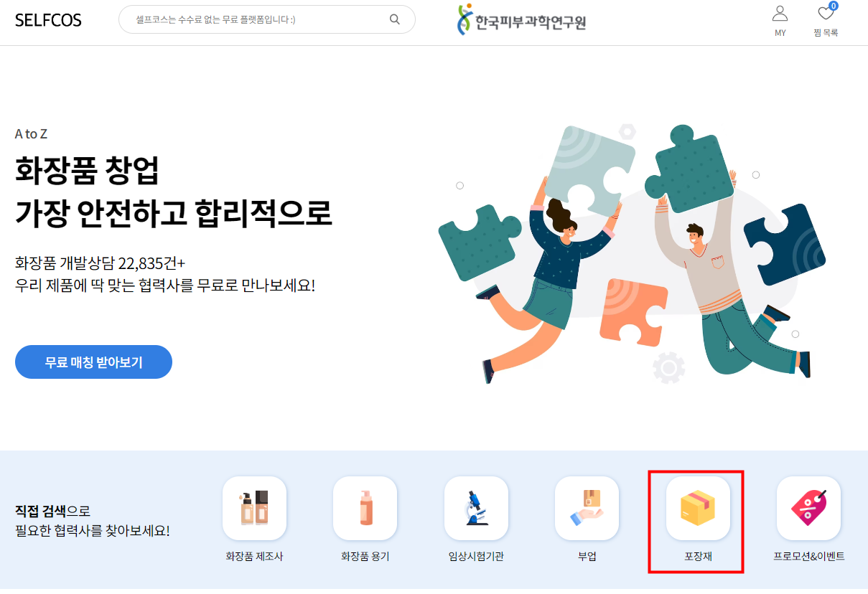Image resolution: width=868 pixels, height=594 pixels.
Task: Click the 프로모션&이벤트 text label
Action: point(809,557)
